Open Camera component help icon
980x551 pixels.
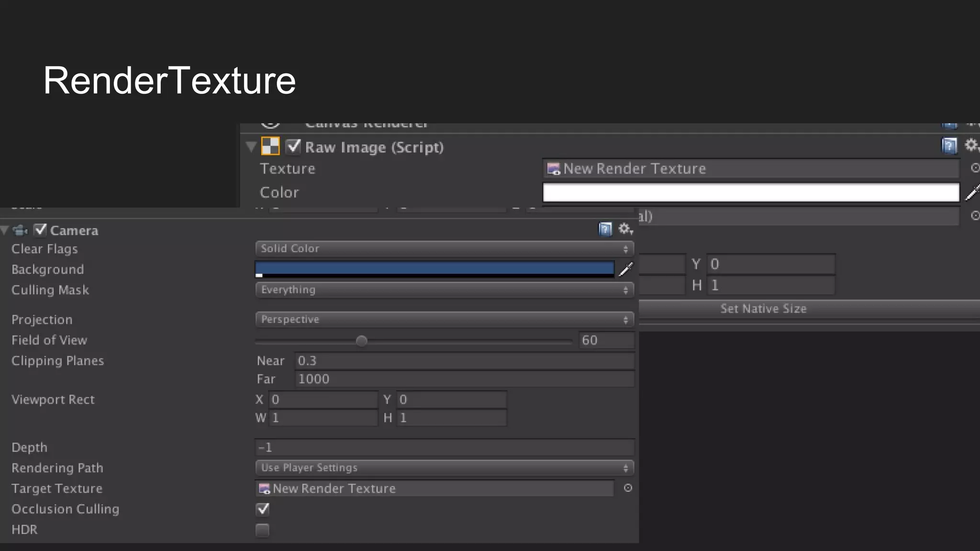605,230
